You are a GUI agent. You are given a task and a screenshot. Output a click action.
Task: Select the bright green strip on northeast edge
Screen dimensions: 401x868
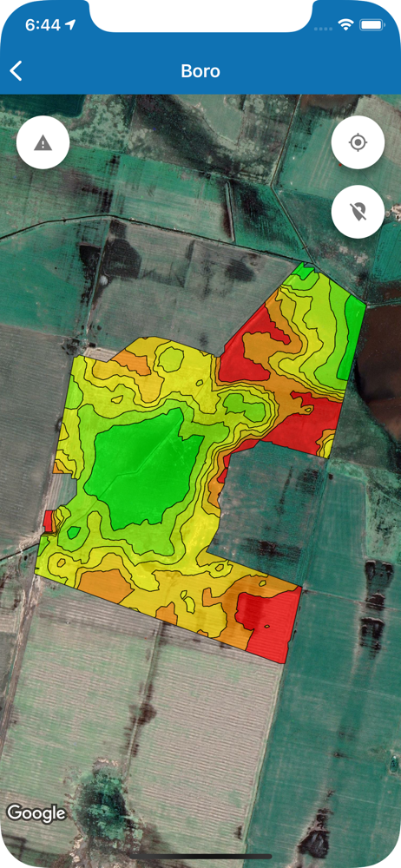pos(352,338)
